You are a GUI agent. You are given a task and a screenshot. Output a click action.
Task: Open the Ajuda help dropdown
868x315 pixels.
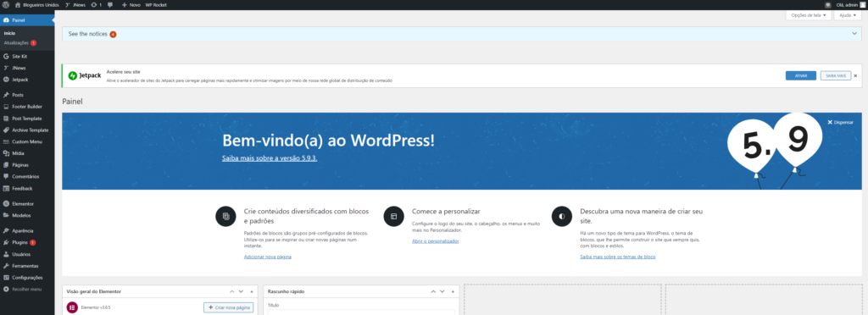[x=848, y=15]
